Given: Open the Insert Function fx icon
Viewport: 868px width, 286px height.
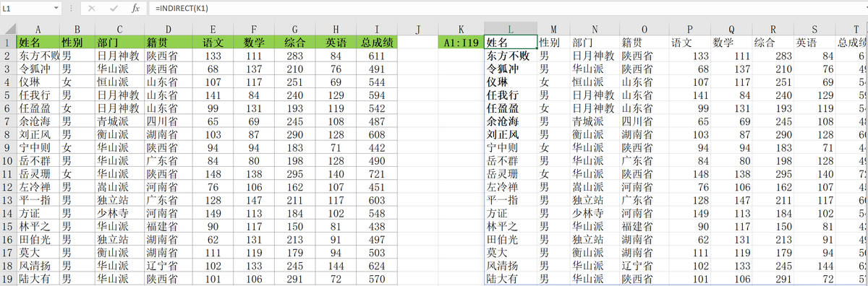Looking at the screenshot, I should pos(135,9).
